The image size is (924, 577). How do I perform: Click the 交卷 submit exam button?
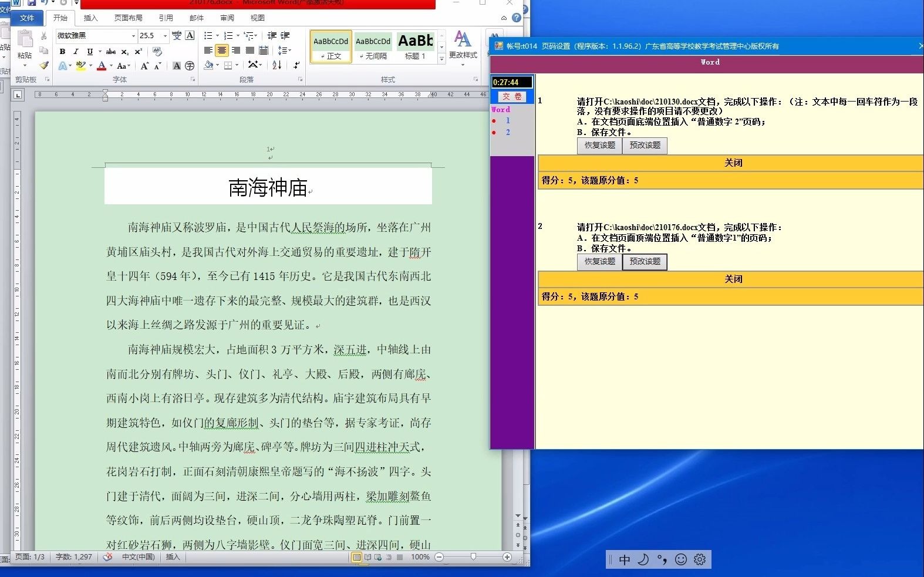512,96
